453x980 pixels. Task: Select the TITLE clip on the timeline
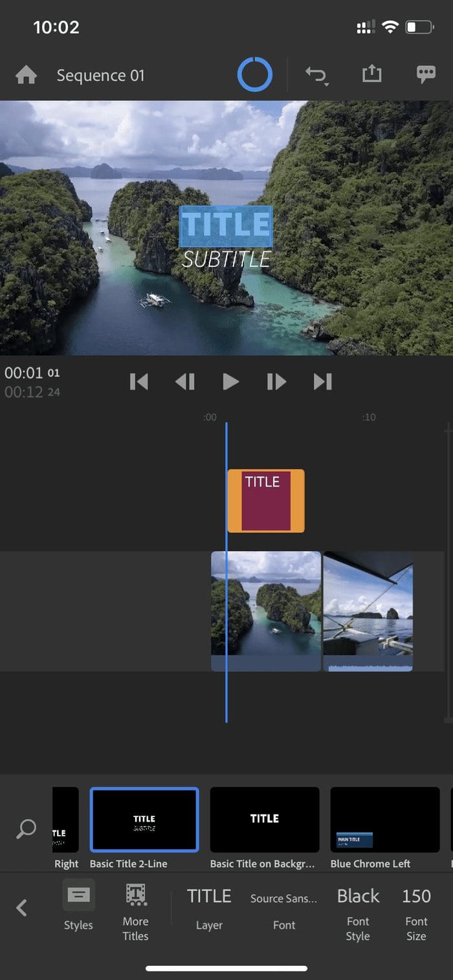[266, 501]
